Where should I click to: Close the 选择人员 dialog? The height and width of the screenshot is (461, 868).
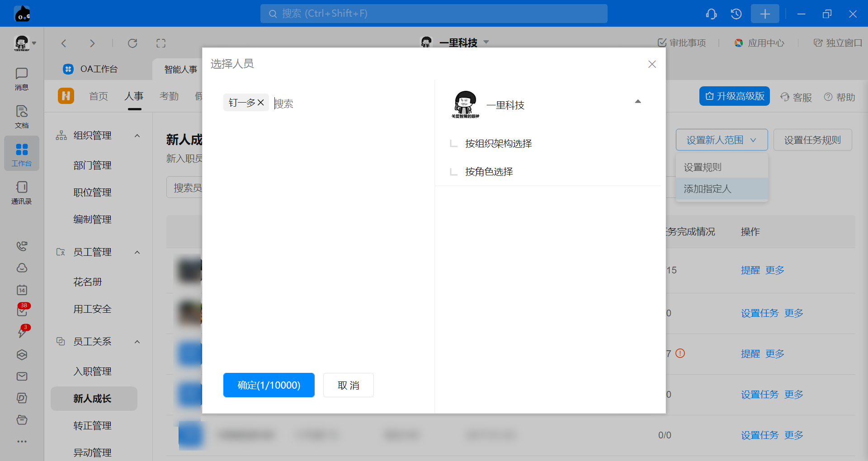(x=652, y=64)
